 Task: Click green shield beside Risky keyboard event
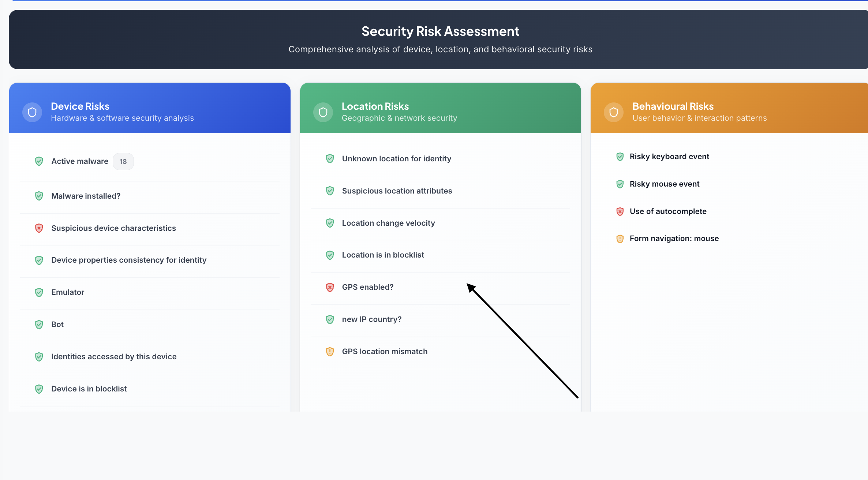620,157
